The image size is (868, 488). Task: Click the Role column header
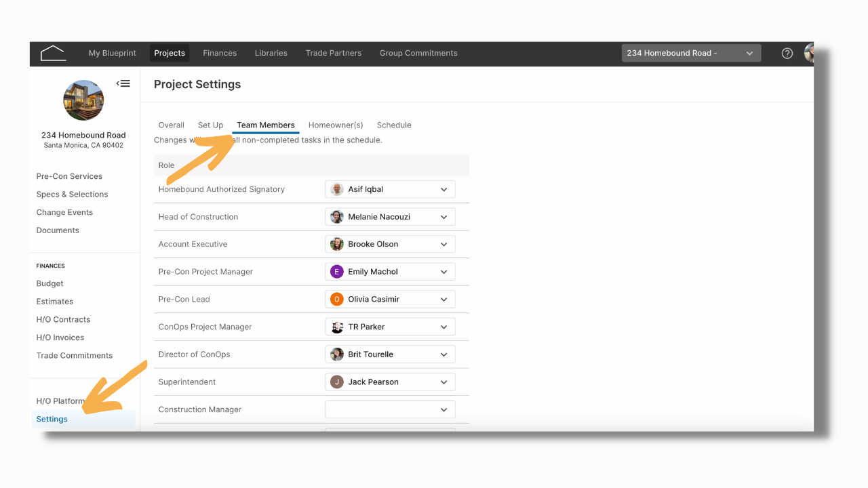tap(166, 165)
